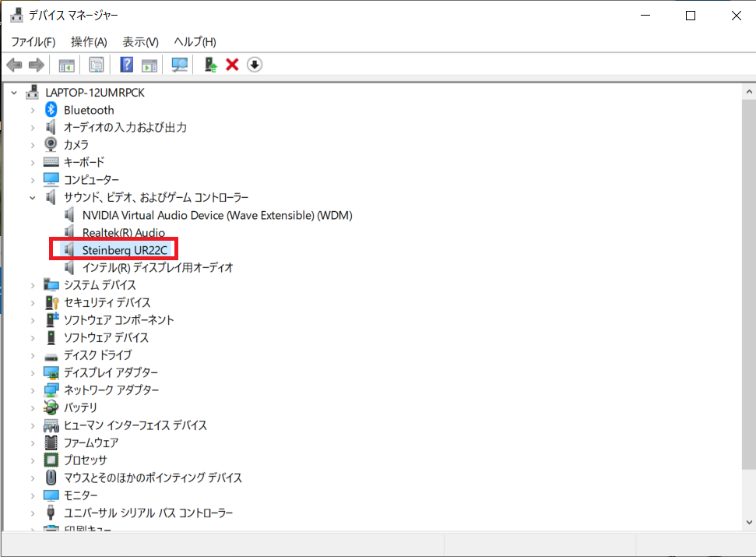Click the mouse category icon
756x557 pixels.
tap(51, 478)
